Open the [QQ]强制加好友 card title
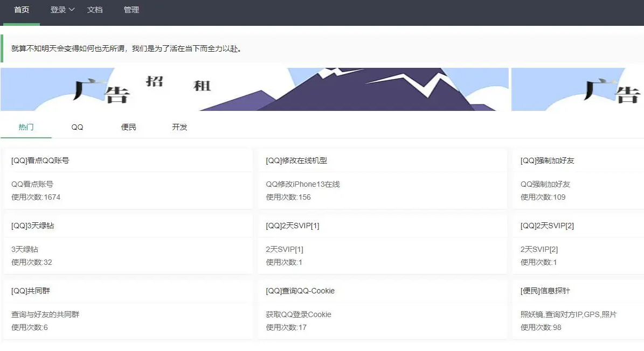644x351 pixels. tap(547, 161)
